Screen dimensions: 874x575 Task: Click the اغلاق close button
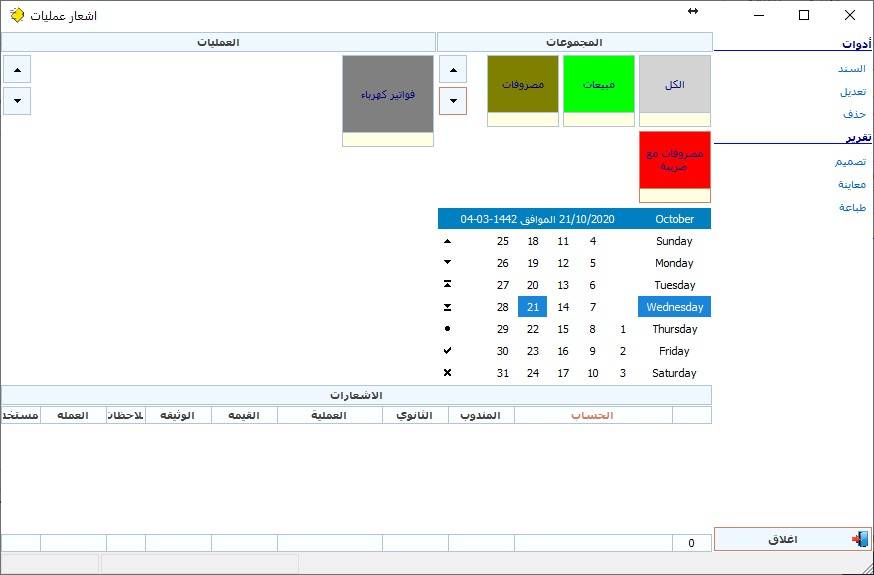(x=793, y=539)
